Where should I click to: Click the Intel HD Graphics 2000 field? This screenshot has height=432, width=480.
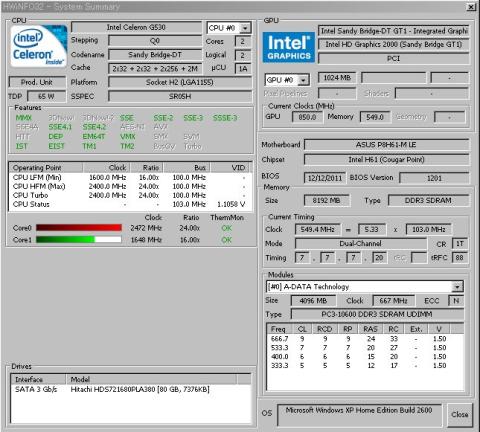point(394,44)
